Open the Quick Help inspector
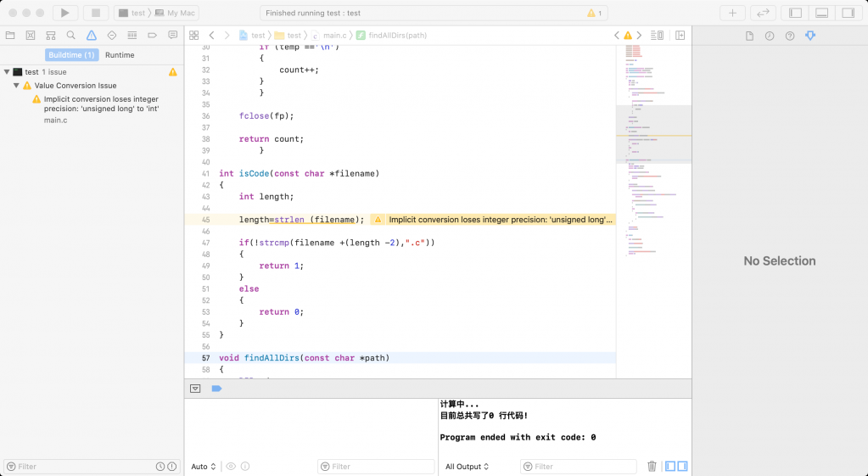 click(790, 36)
